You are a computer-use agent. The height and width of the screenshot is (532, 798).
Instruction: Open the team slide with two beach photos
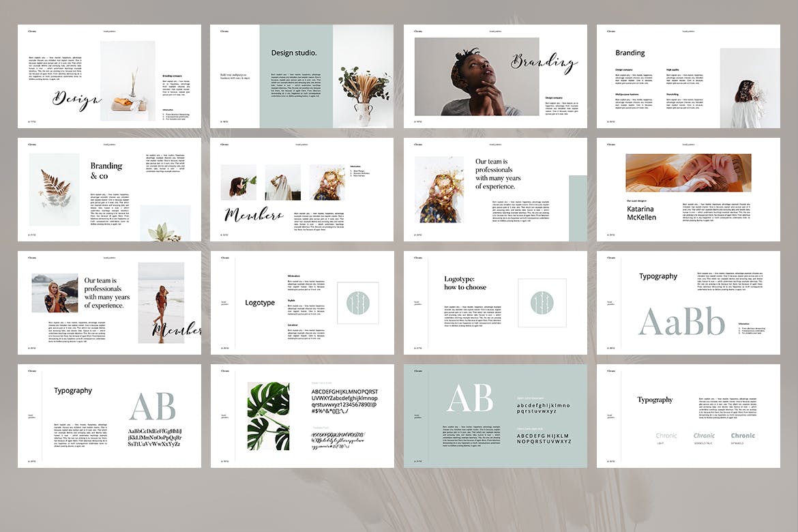point(109,302)
